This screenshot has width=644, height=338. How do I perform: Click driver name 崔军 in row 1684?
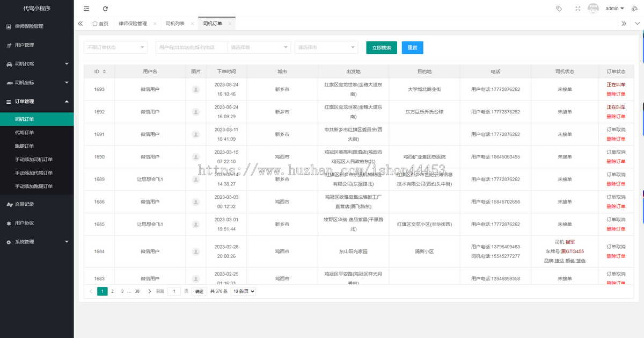(x=570, y=242)
